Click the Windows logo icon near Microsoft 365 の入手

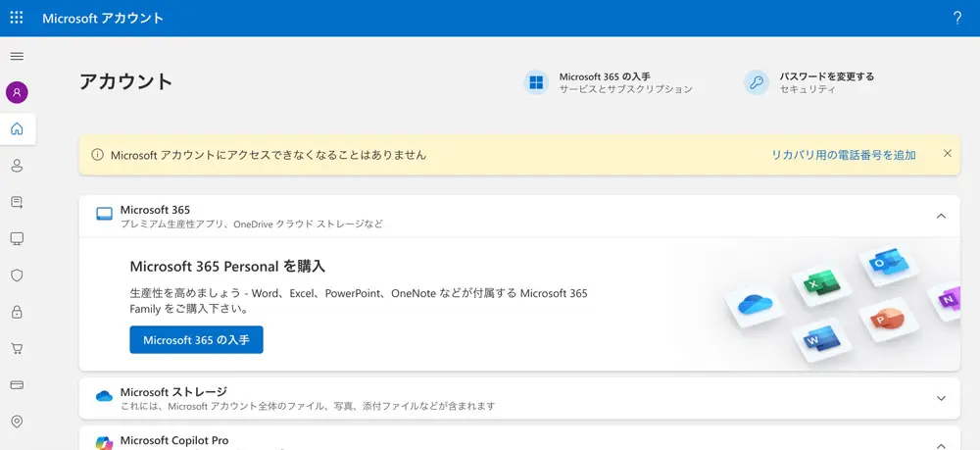click(536, 82)
